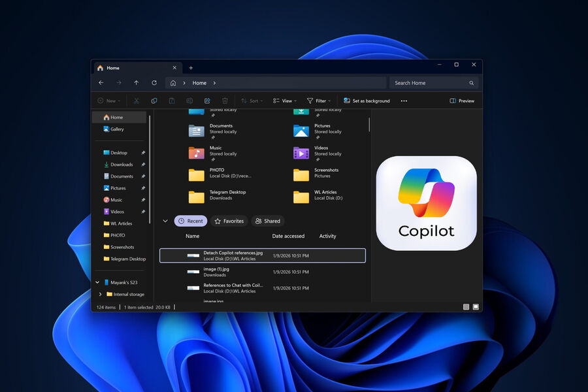Click the file list vertical scrollbar
This screenshot has height=392, width=588.
(369, 124)
